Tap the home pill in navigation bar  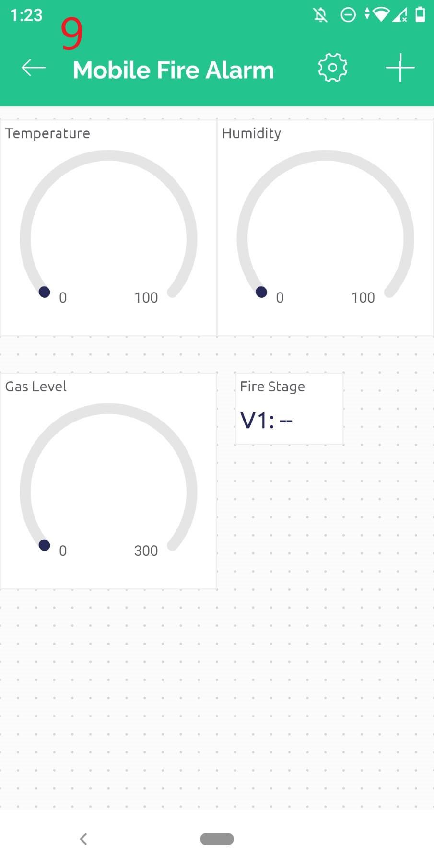pos(217,839)
